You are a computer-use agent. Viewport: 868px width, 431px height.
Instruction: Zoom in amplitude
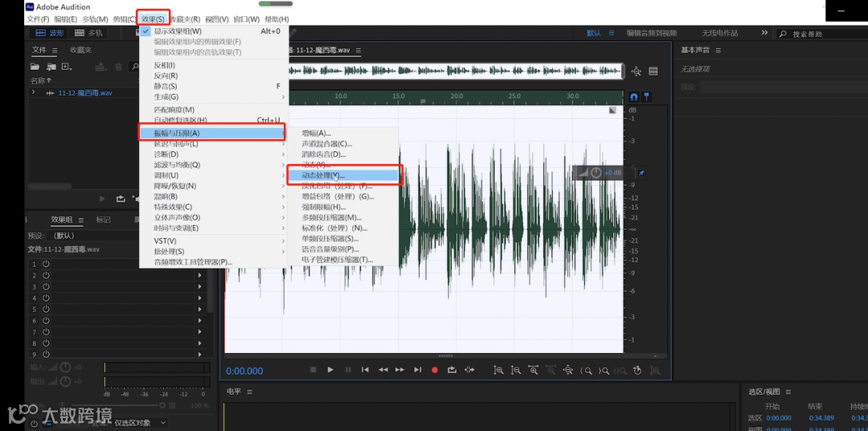click(499, 371)
